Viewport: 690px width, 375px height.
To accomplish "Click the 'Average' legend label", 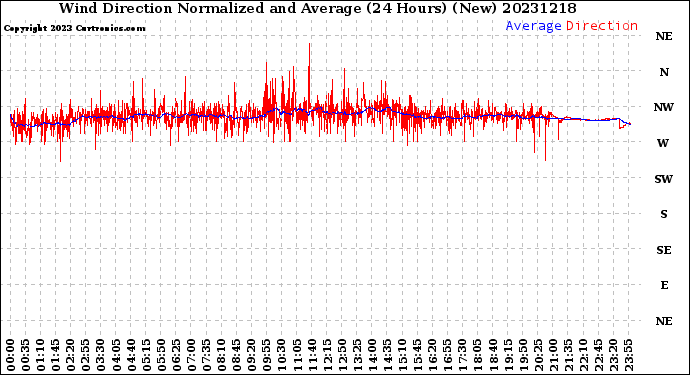I will (533, 26).
